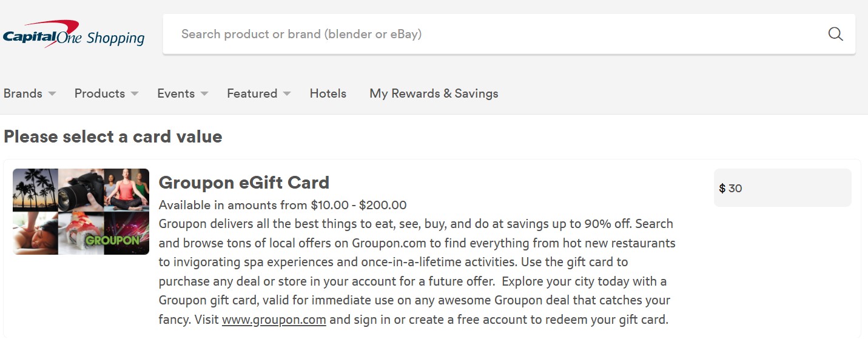Open My Rewards & Savings
The height and width of the screenshot is (339, 868).
click(434, 93)
